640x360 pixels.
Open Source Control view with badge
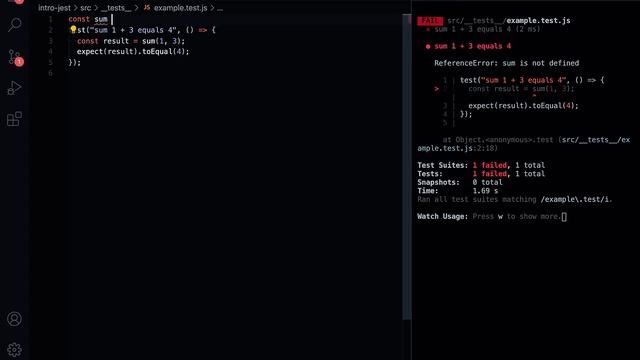pos(15,57)
